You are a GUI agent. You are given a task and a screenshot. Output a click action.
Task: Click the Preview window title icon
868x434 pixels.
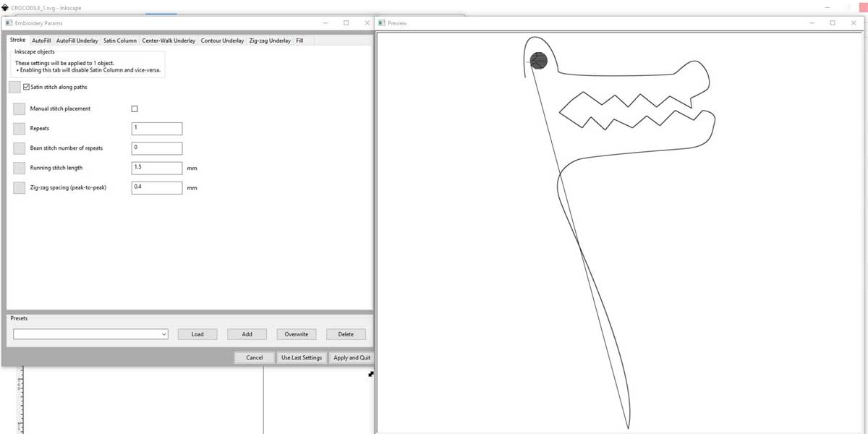(382, 23)
